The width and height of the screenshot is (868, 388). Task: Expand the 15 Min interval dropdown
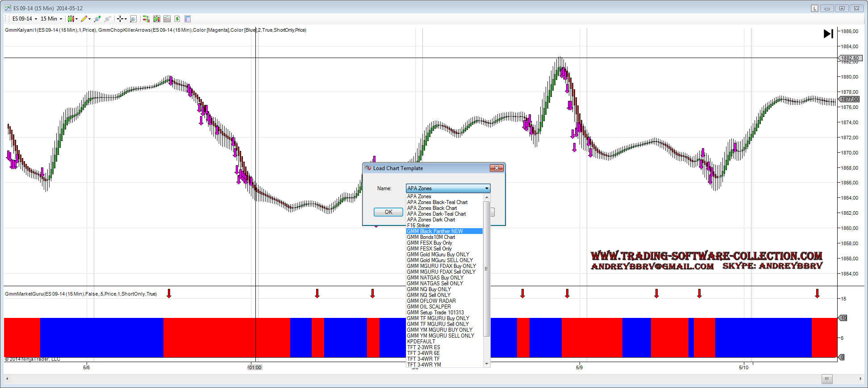51,19
